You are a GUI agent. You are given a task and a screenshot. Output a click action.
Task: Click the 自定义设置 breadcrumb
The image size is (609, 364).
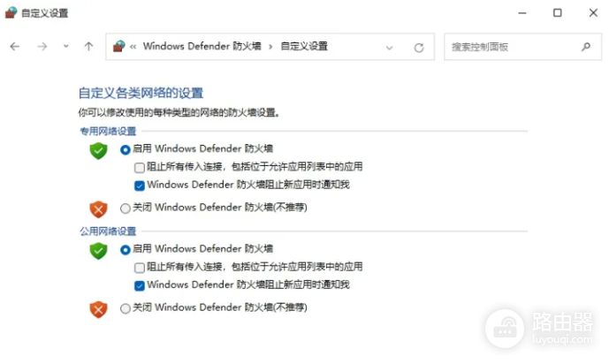point(304,46)
